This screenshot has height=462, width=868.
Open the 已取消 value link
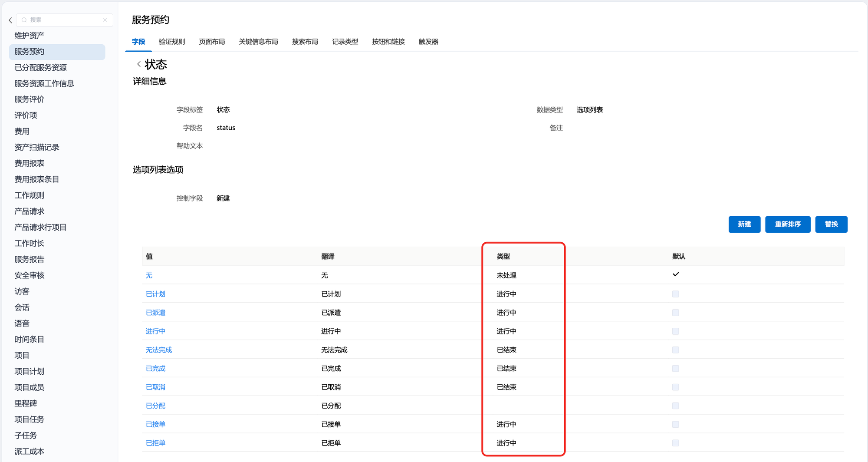point(155,387)
